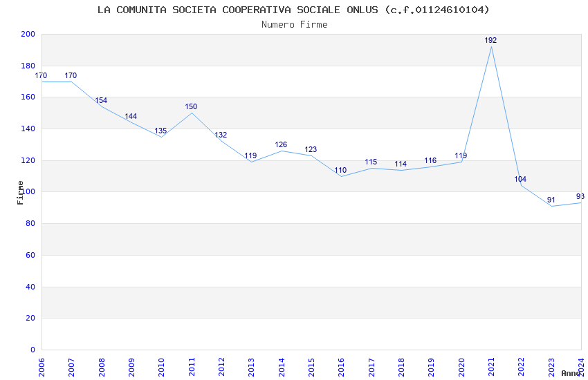Click the x-axis year 2015
Screen dimensions: 588x380
coord(311,367)
